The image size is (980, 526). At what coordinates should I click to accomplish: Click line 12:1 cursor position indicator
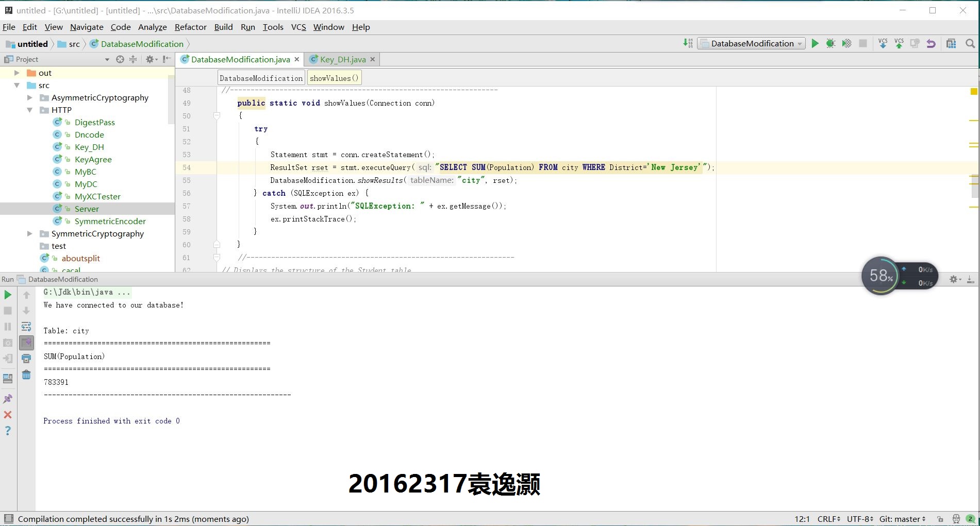tap(802, 519)
